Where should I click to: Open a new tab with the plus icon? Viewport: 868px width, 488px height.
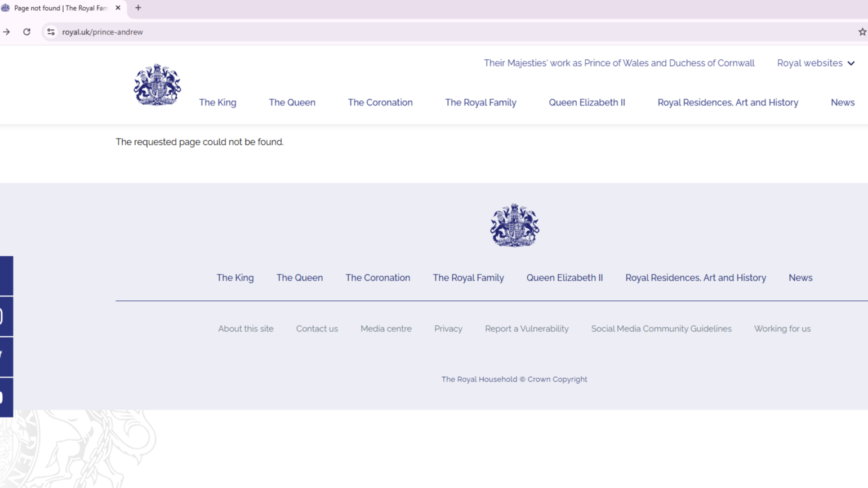tap(138, 8)
